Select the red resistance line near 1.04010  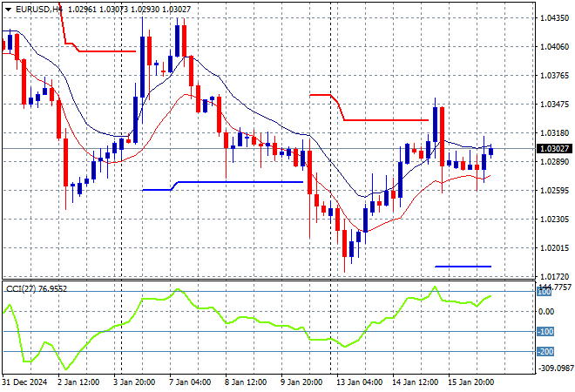tap(107, 51)
